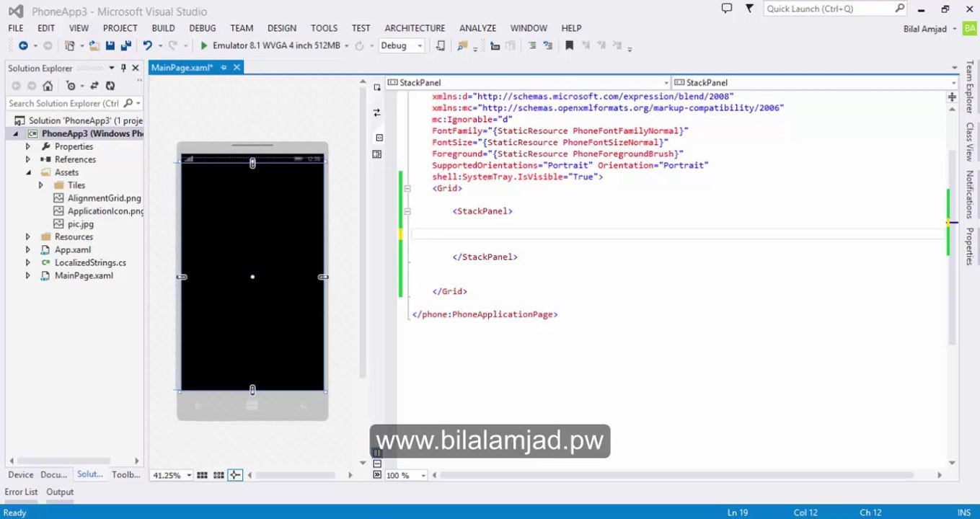Select AlignmentGrid.png file
The image size is (980, 519).
point(104,198)
